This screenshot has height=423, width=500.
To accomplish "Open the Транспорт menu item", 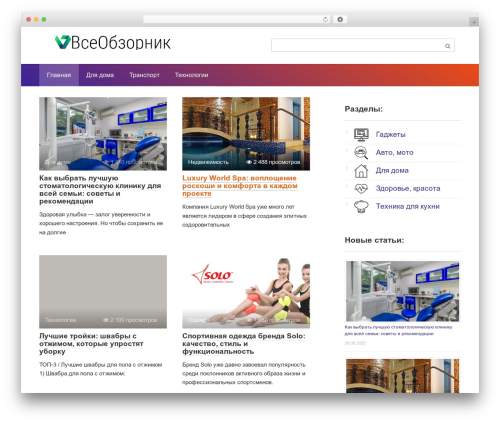I will tap(144, 75).
